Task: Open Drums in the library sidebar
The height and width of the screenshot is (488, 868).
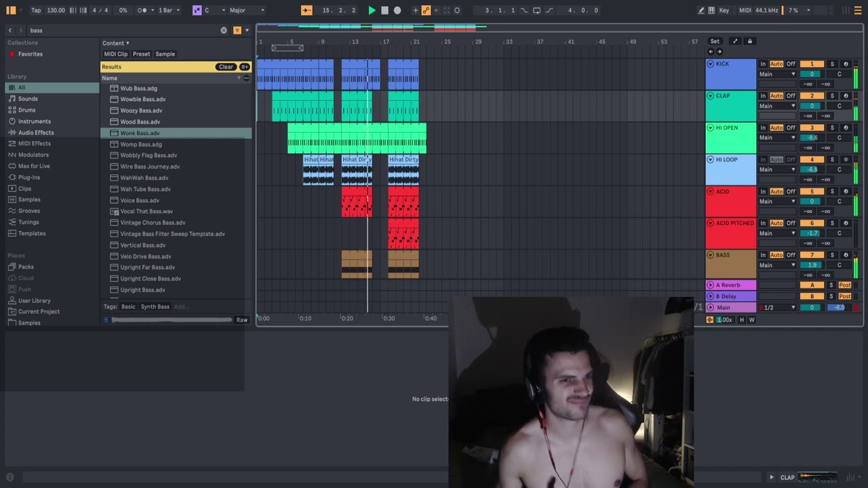Action: 26,110
